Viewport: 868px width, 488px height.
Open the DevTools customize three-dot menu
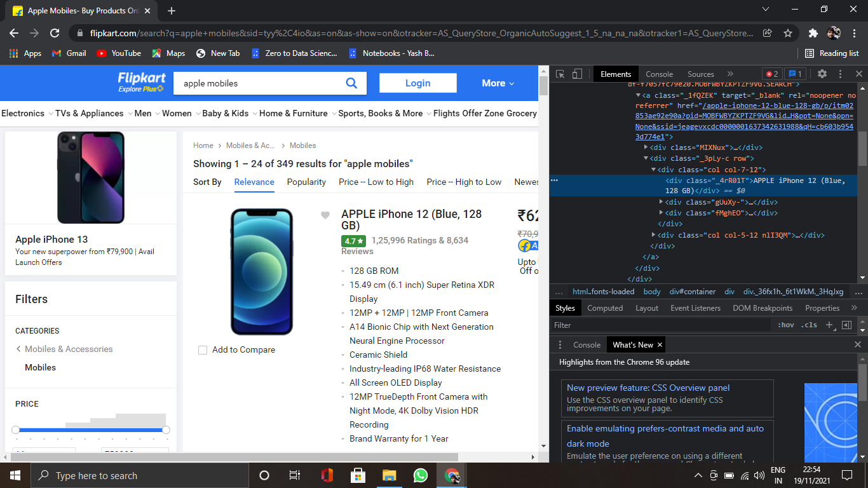pyautogui.click(x=840, y=74)
